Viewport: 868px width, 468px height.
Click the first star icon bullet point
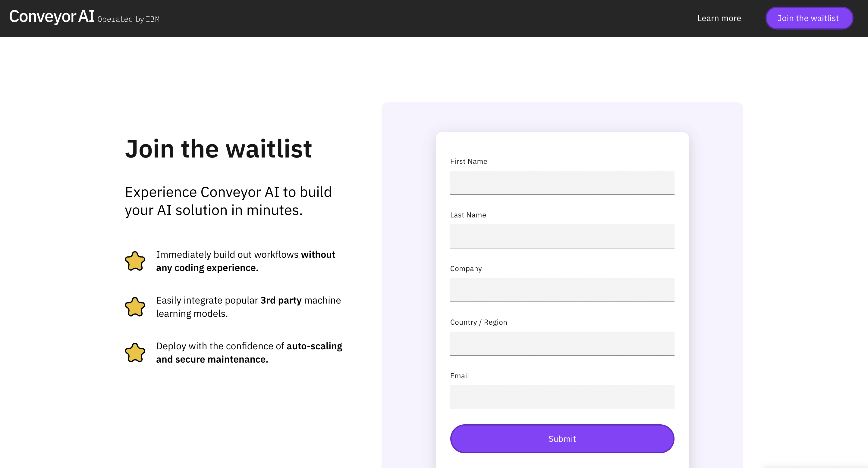(x=134, y=261)
